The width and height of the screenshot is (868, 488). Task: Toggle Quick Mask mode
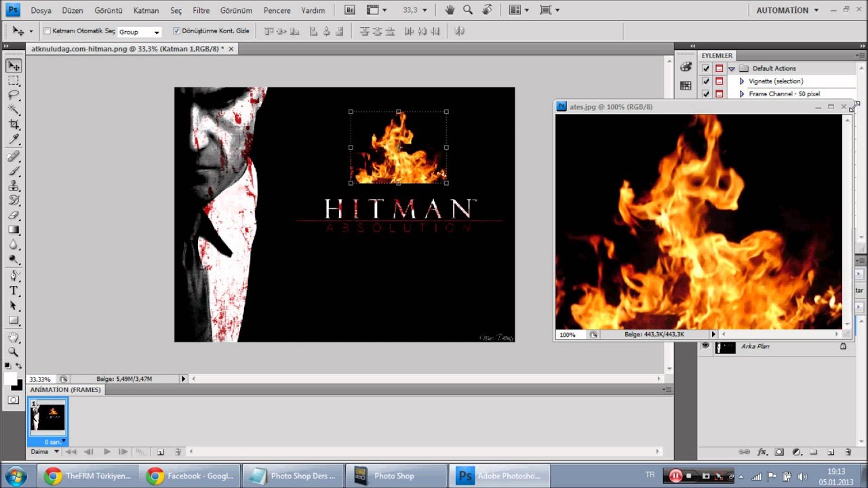coord(14,400)
